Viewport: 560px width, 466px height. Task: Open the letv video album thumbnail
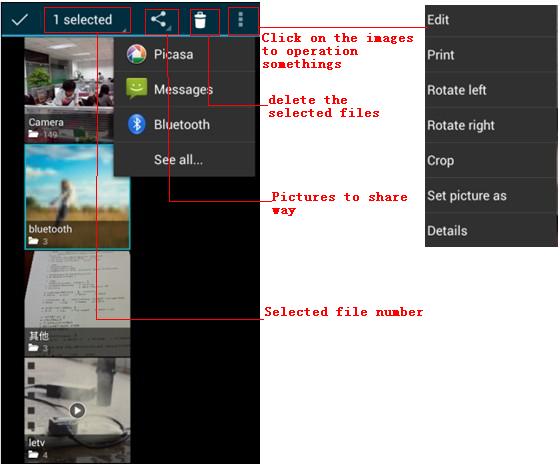77,411
